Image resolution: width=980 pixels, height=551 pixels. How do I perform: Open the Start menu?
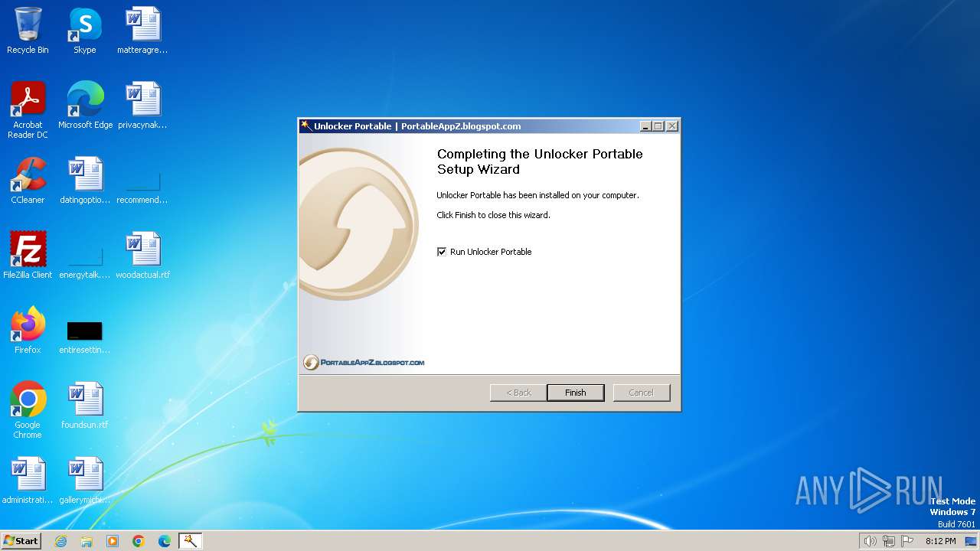[21, 541]
